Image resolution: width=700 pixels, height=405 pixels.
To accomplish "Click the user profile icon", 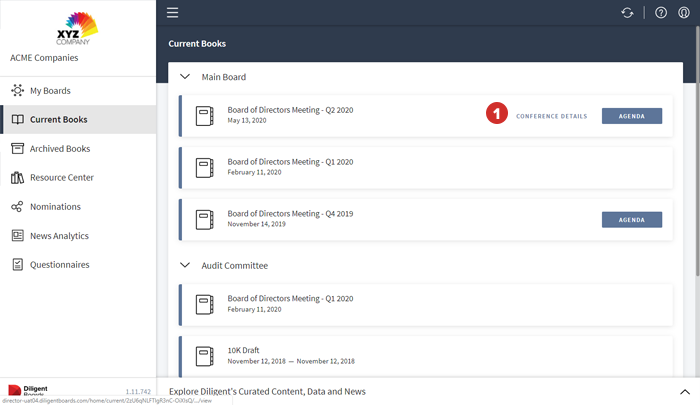I will [684, 13].
